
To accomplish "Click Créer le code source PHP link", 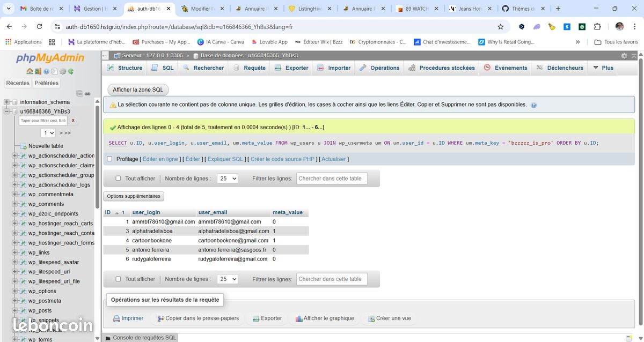I will (x=282, y=159).
